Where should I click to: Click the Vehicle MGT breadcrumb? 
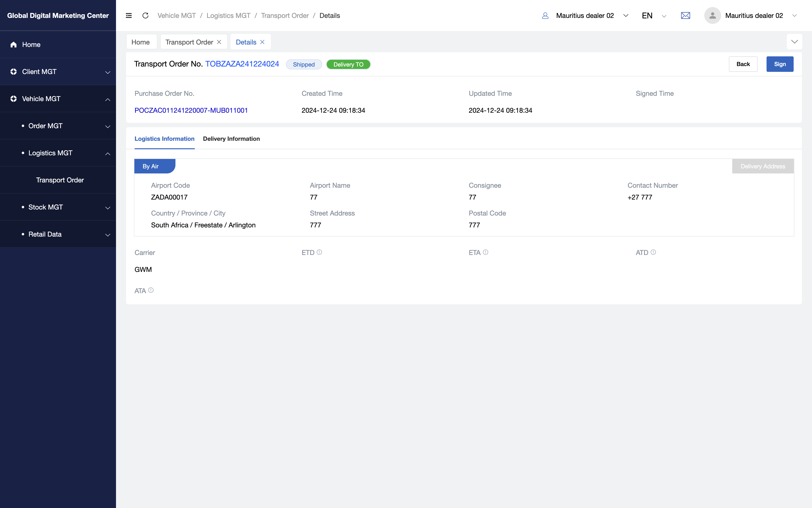(176, 15)
